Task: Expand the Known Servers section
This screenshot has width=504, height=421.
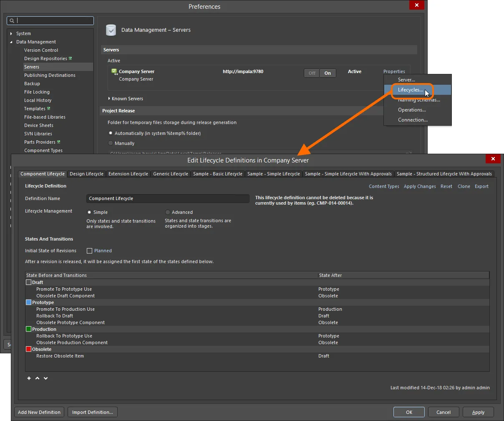Action: 109,99
